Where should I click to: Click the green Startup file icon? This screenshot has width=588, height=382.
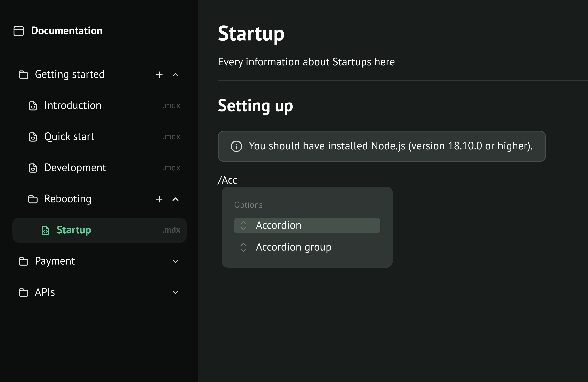click(45, 230)
